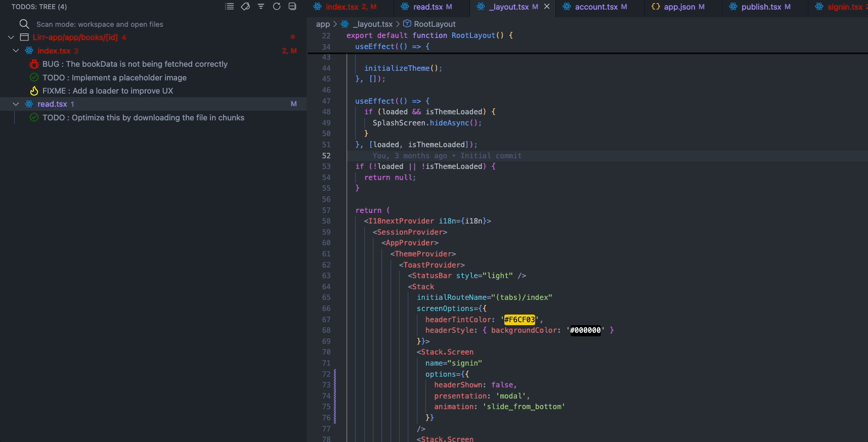The height and width of the screenshot is (442, 868).
Task: Click the '<ToastProvider>' tag
Action: (x=432, y=265)
